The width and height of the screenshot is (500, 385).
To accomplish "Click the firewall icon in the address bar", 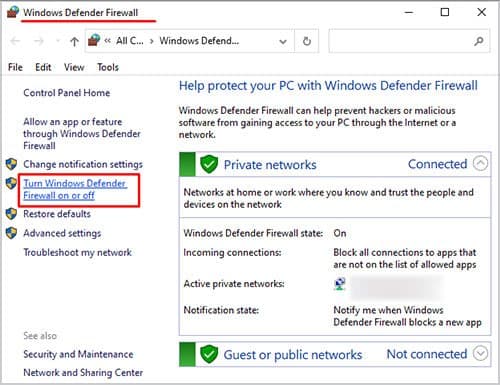I will coord(94,41).
